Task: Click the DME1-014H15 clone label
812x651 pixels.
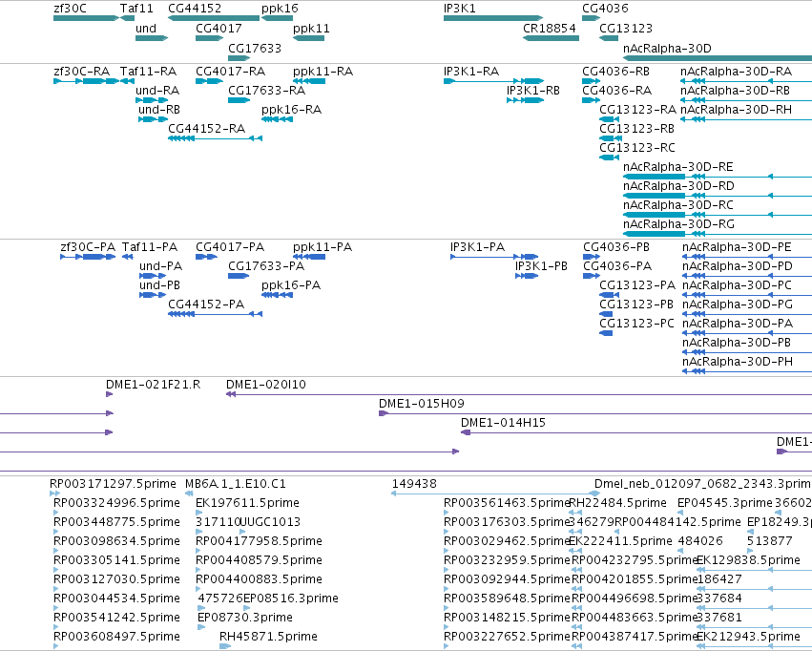Action: (504, 423)
